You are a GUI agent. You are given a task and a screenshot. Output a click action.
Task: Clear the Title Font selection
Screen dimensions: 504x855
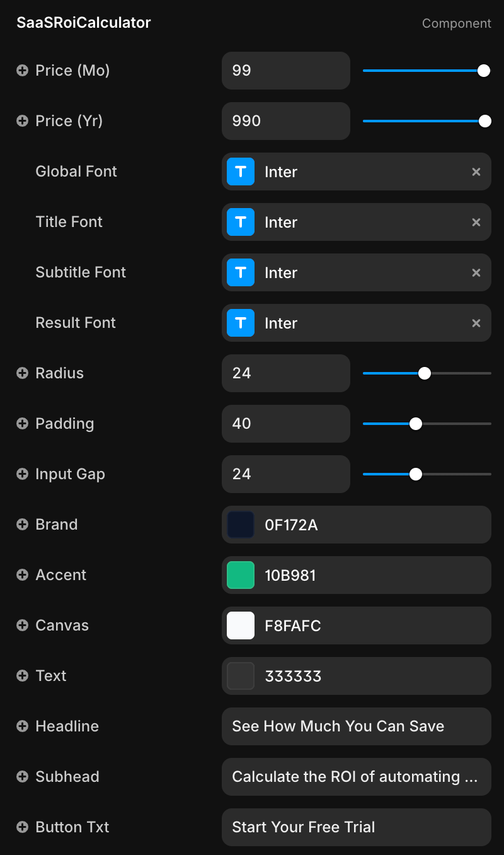pos(476,222)
